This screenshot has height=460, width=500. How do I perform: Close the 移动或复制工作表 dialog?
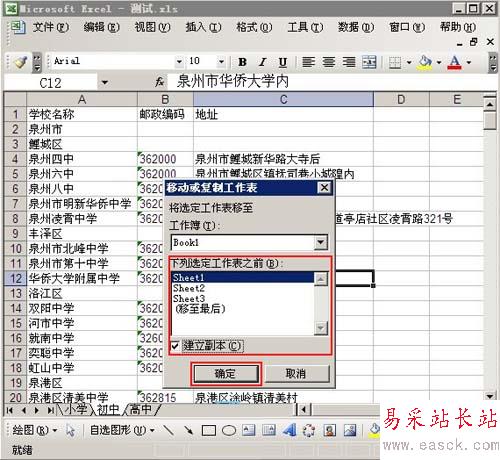click(x=324, y=188)
